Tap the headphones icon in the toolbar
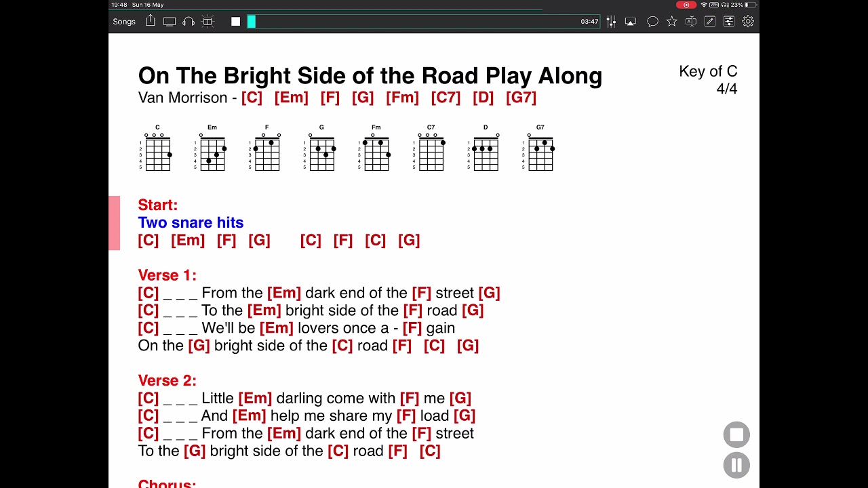The width and height of the screenshot is (868, 488). tap(189, 22)
